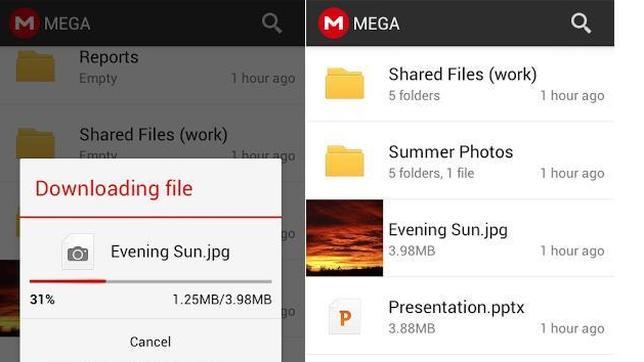Tap the '5 folders, 1 file' subtitle

tap(431, 173)
